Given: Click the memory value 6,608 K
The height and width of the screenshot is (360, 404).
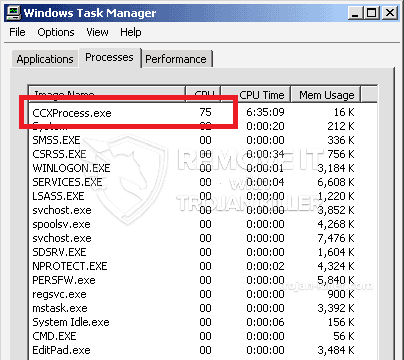Looking at the screenshot, I should point(336,182).
